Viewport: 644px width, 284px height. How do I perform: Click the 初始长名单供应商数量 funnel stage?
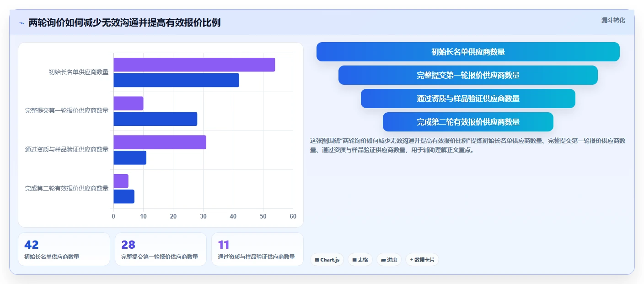468,52
